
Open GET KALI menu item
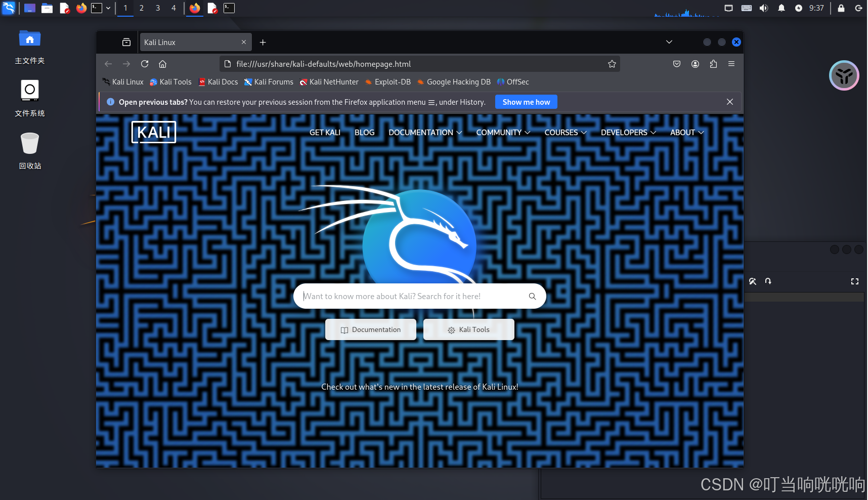point(325,133)
